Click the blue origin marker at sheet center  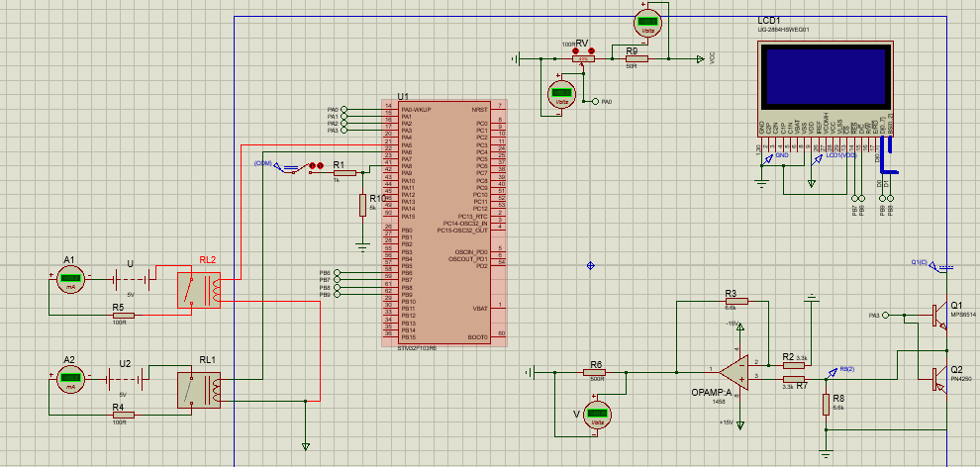click(590, 266)
